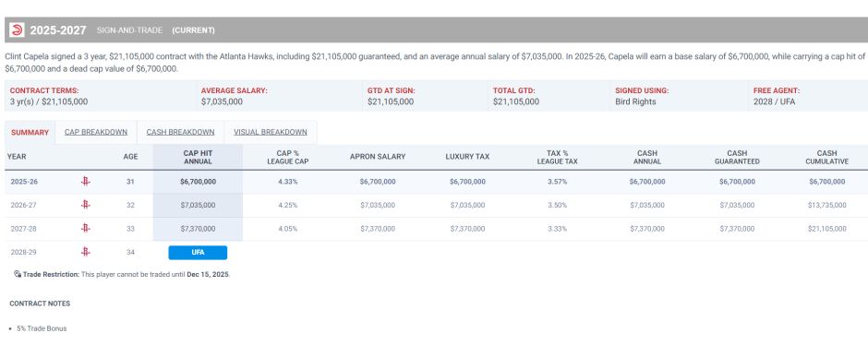Screen dimensions: 868x345
Task: Click the Year column header
Action: click(17, 157)
